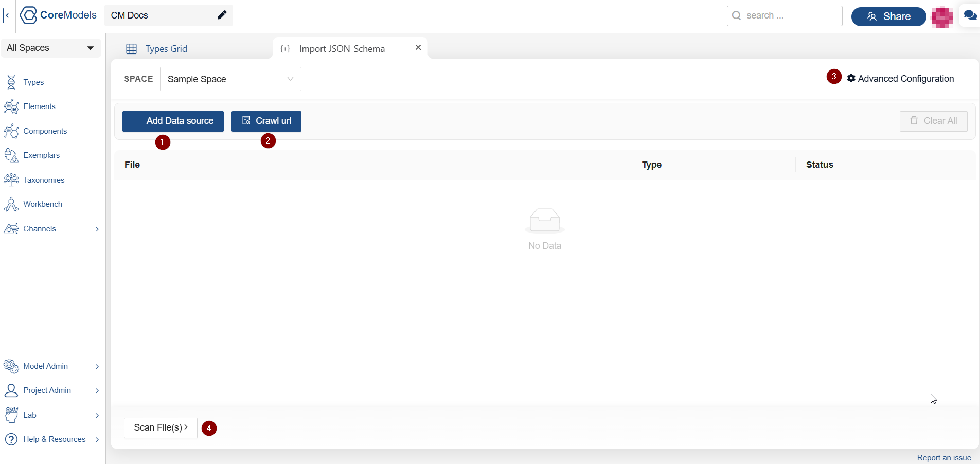Open Elements from the sidebar icon
This screenshot has height=464, width=980.
pyautogui.click(x=11, y=106)
